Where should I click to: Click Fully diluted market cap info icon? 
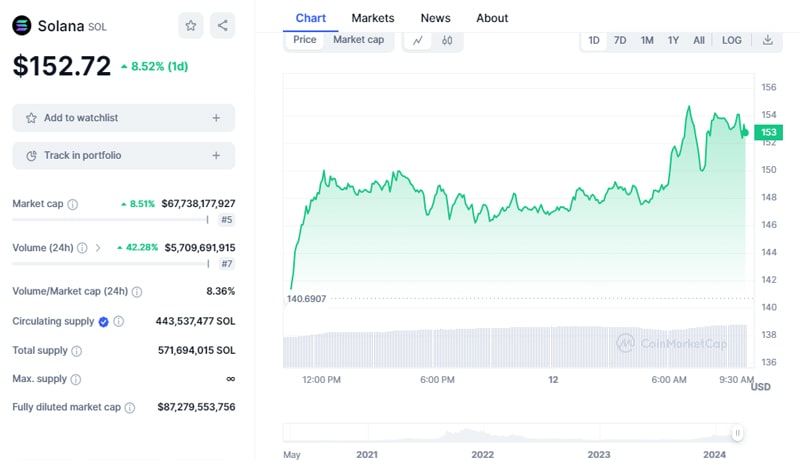(x=130, y=407)
